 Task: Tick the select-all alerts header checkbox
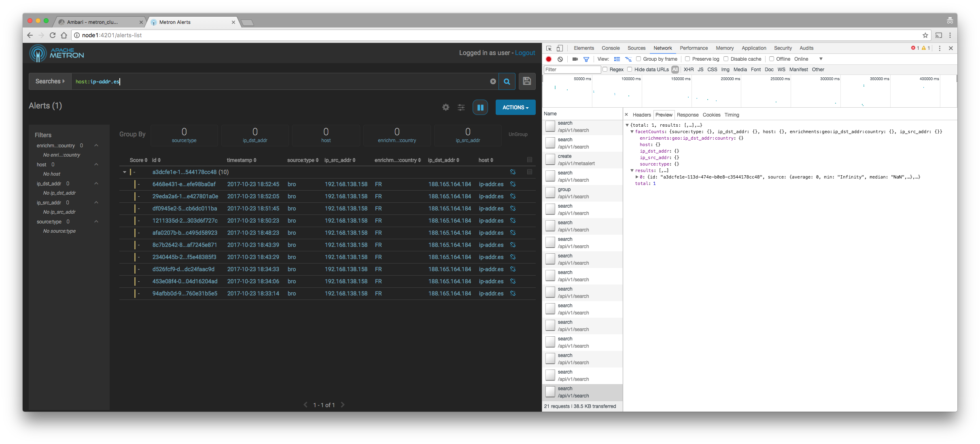529,160
